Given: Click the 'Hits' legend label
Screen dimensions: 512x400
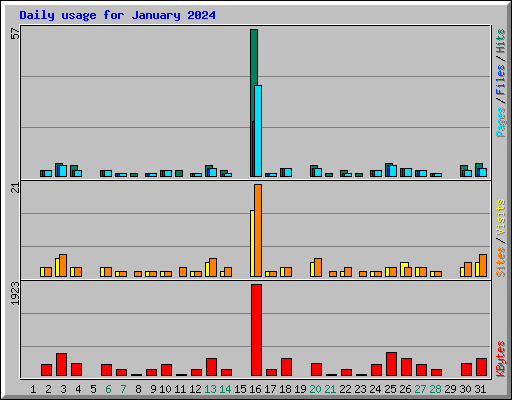Looking at the screenshot, I should coord(500,42).
